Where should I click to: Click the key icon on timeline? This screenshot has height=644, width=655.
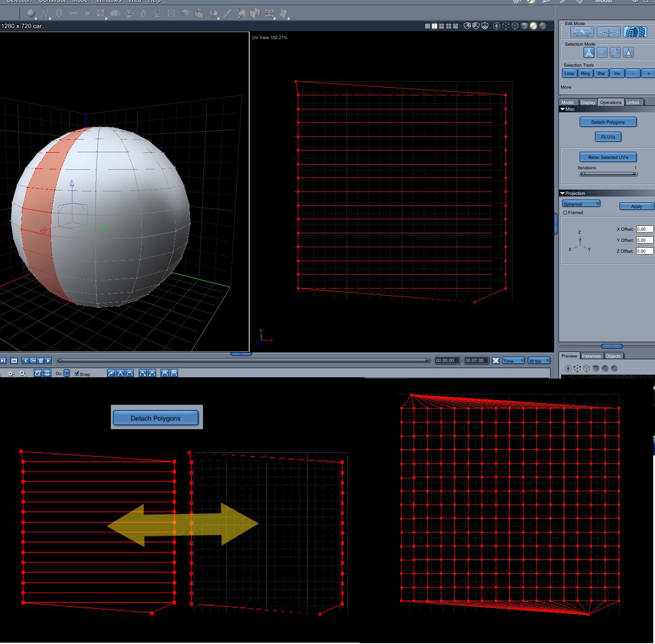pyautogui.click(x=33, y=361)
